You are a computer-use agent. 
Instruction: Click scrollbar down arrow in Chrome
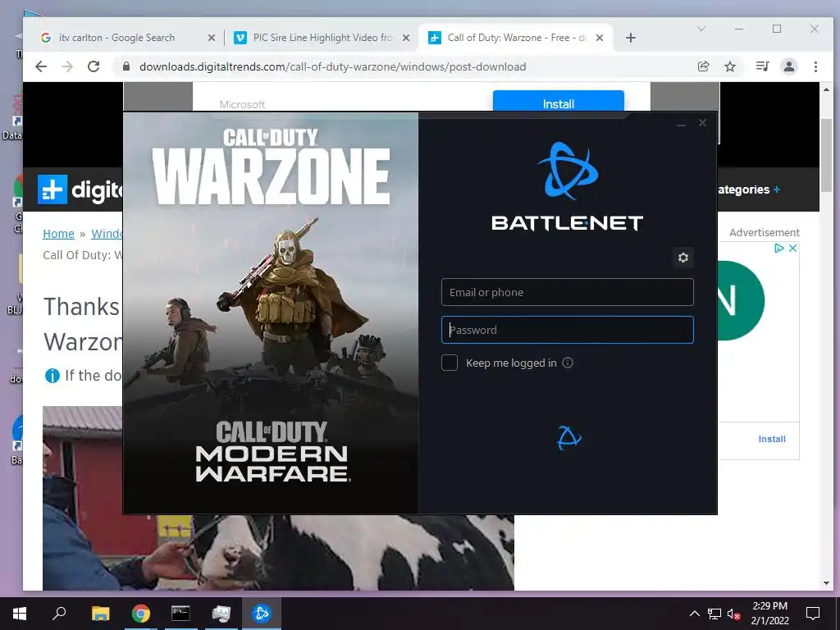826,583
